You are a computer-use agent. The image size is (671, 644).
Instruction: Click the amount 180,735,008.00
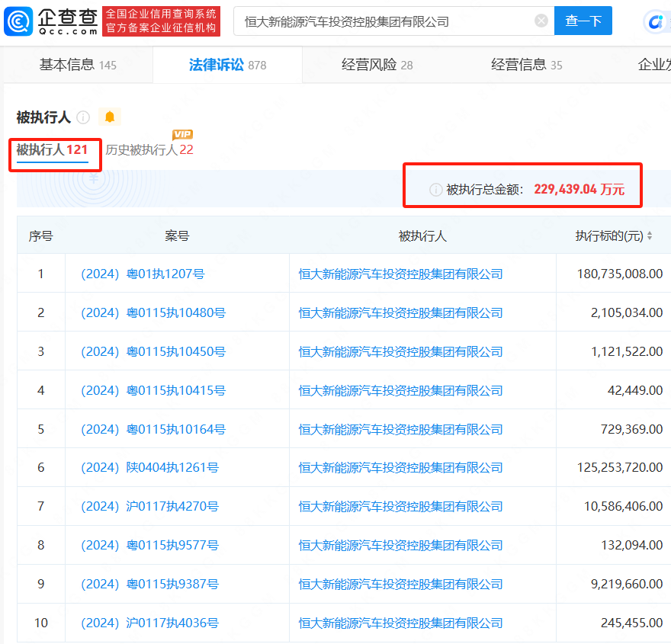[620, 274]
